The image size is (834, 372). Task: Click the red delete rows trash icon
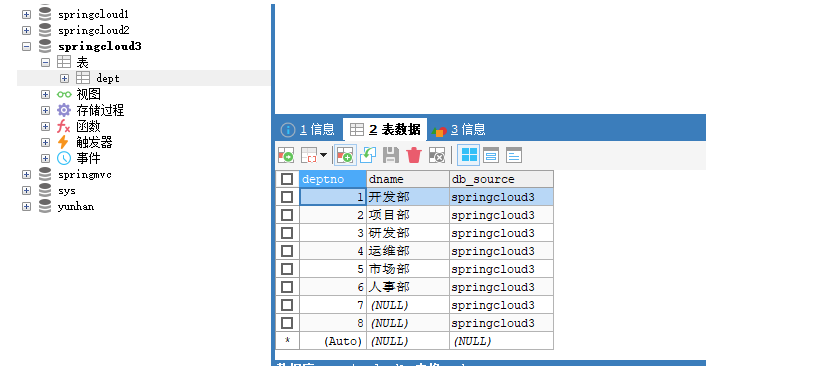tap(414, 155)
